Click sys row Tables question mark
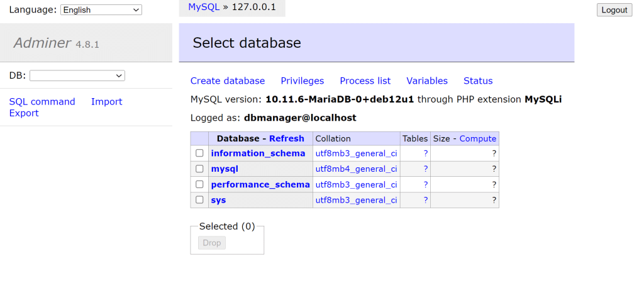Viewport: 644px width, 290px height. (426, 201)
